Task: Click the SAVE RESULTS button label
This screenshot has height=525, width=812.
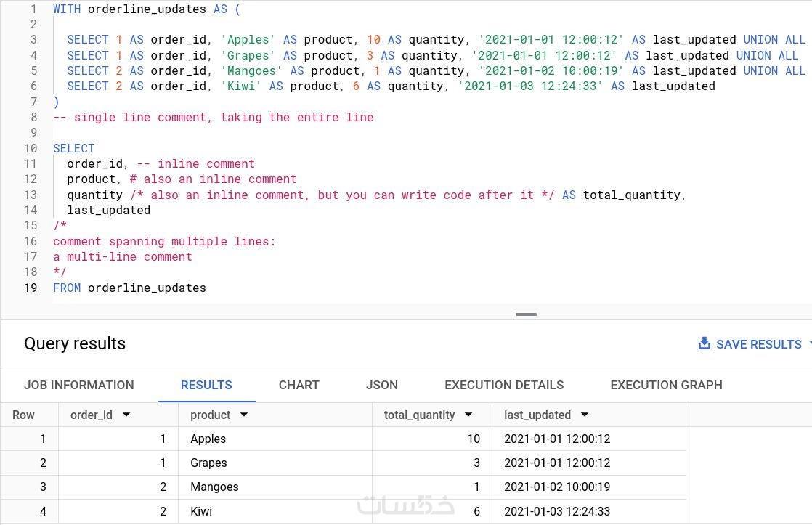Action: (758, 344)
